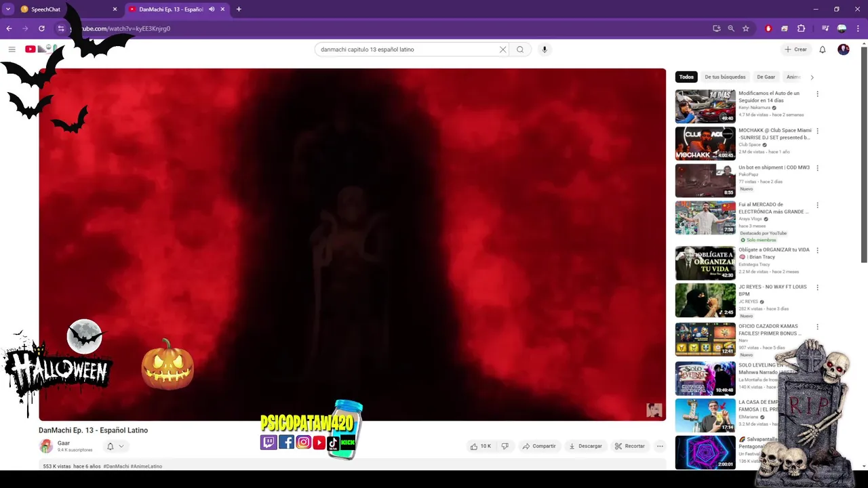Open Fui al MERCADO de ELECTRÓNICA title

774,208
